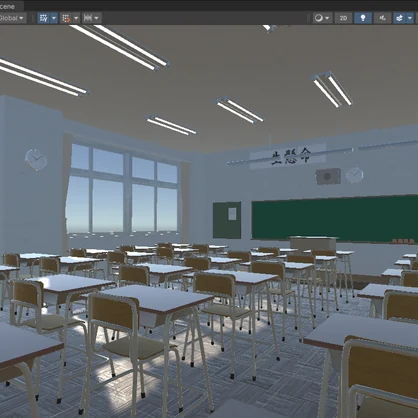The height and width of the screenshot is (418, 418).
Task: Toggle 2D view mode
Action: pyautogui.click(x=343, y=18)
